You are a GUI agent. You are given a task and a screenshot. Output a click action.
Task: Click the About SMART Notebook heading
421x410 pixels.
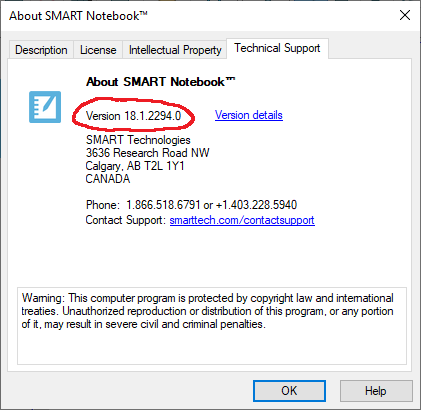click(161, 82)
